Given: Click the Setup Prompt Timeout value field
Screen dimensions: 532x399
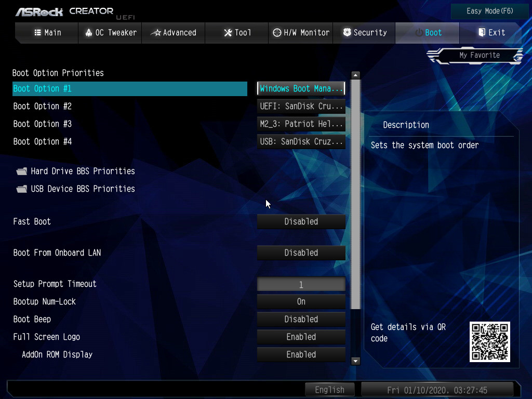Looking at the screenshot, I should point(301,285).
